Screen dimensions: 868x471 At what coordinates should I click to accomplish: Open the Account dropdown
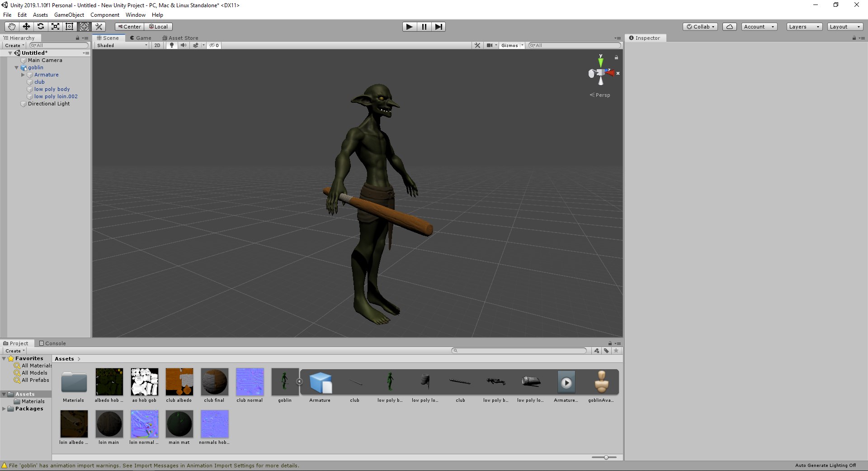click(759, 27)
